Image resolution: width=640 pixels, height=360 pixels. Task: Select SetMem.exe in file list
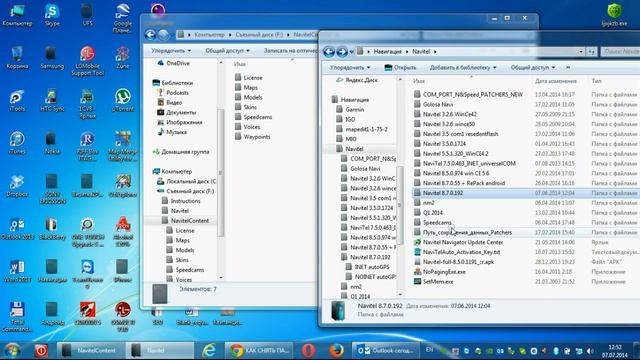[x=438, y=282]
